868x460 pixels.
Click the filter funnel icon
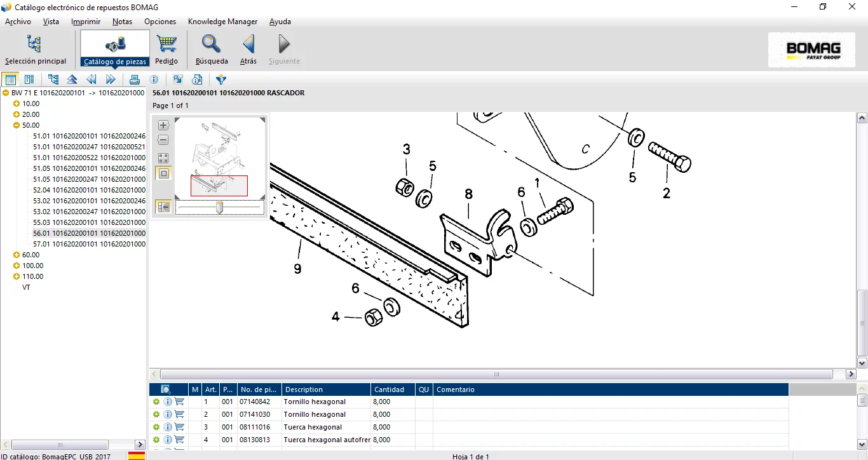click(220, 79)
